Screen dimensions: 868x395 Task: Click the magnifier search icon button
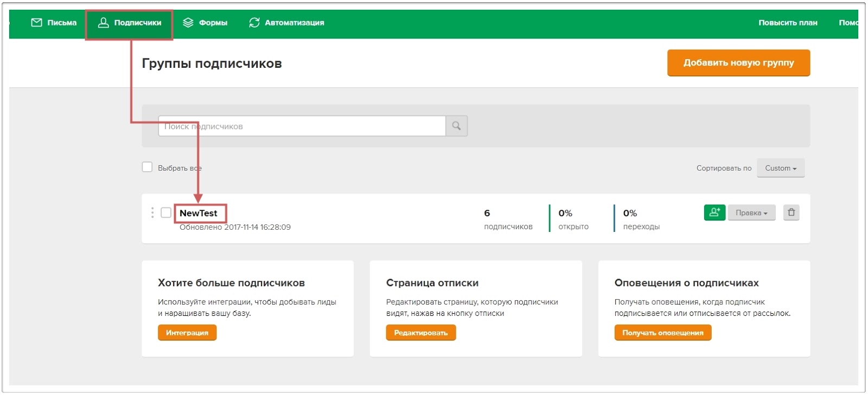pyautogui.click(x=456, y=126)
